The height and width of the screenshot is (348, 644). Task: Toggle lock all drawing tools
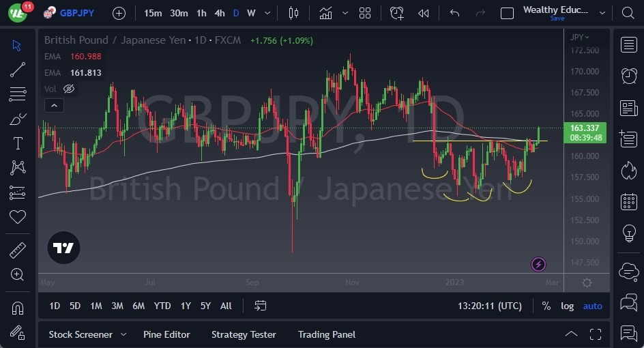coord(17,332)
